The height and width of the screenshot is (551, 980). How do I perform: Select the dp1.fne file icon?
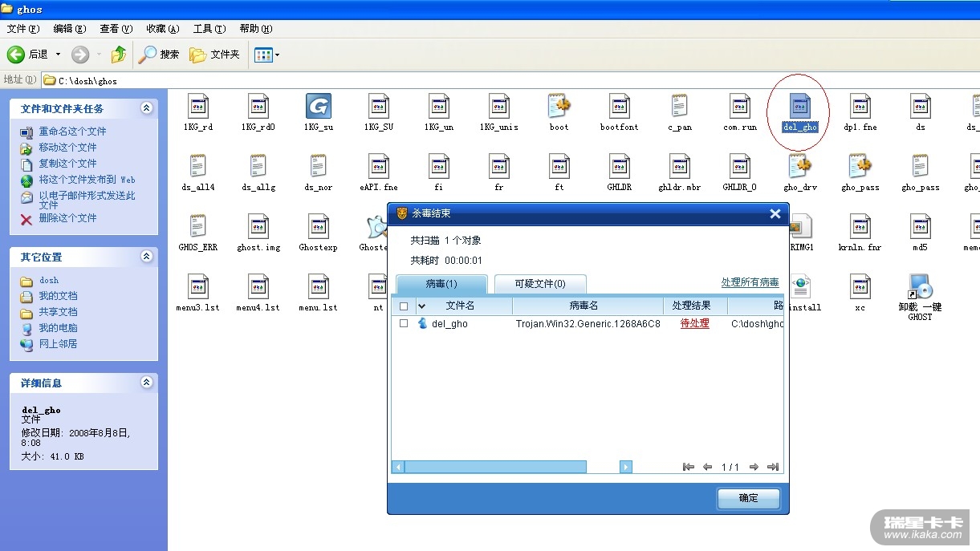click(x=860, y=106)
